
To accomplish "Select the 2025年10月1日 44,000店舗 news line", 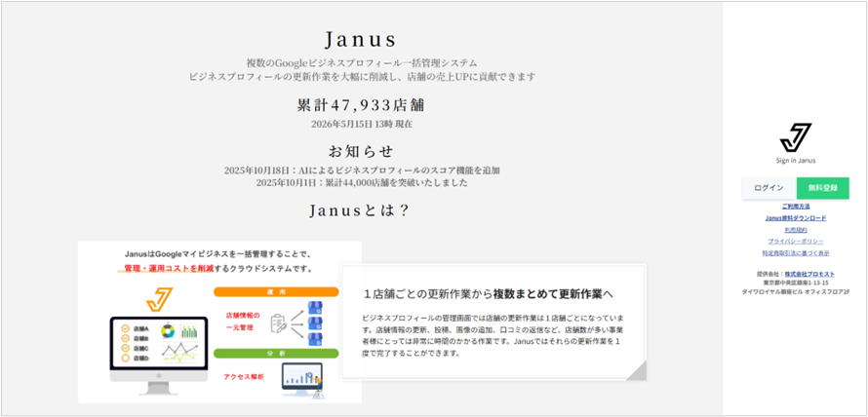I will (x=362, y=182).
